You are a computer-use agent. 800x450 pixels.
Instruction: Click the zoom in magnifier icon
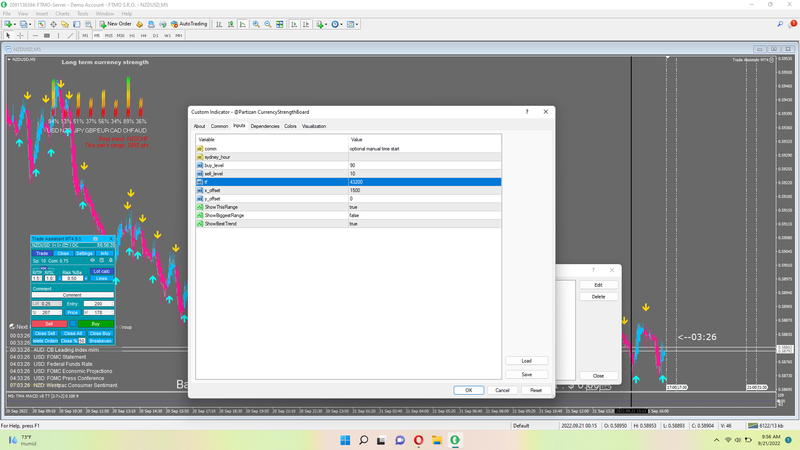[x=256, y=24]
